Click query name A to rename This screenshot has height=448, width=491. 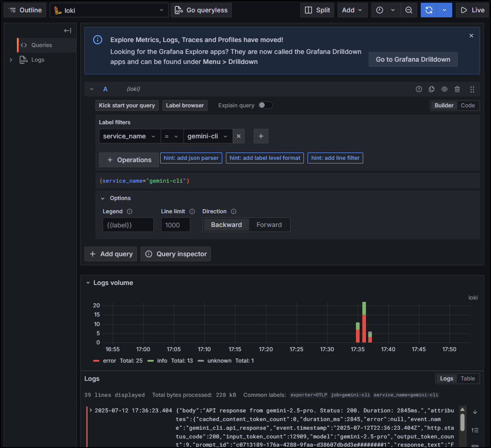click(x=105, y=89)
